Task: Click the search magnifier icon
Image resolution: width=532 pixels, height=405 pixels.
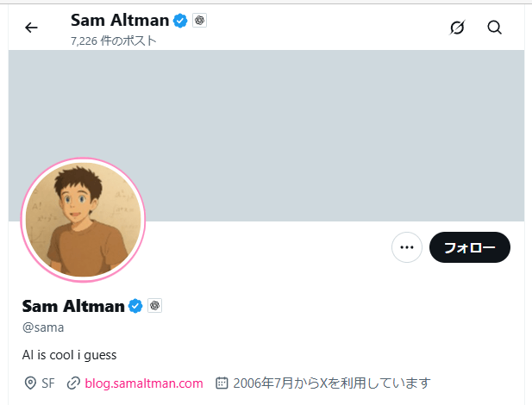Action: tap(494, 28)
